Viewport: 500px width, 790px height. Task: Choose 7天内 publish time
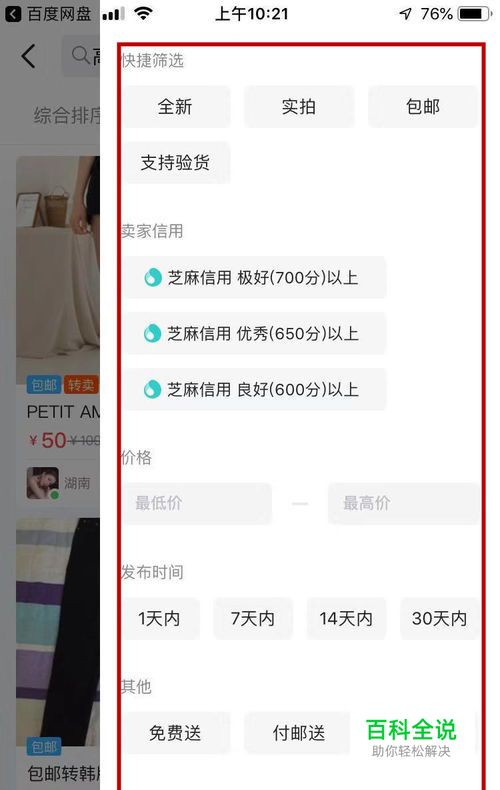coord(253,618)
